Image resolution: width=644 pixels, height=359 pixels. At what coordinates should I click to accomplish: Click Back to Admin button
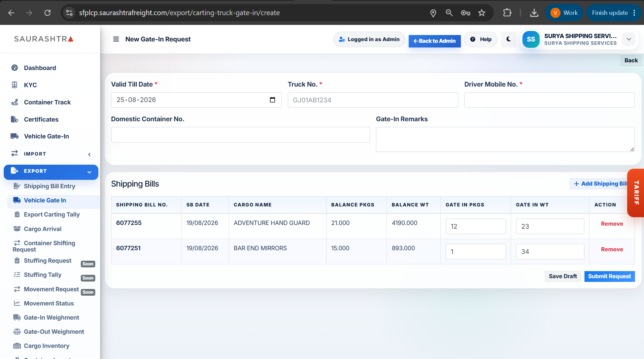(x=435, y=41)
